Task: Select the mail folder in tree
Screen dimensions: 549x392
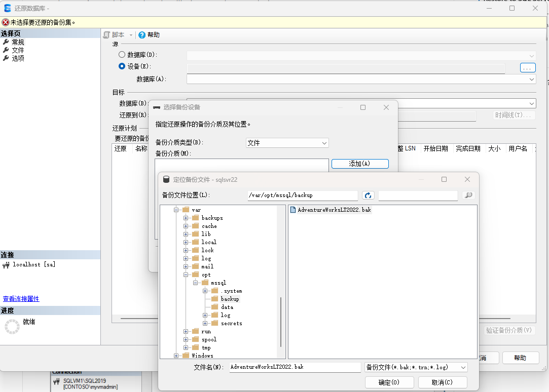Action: coord(207,266)
